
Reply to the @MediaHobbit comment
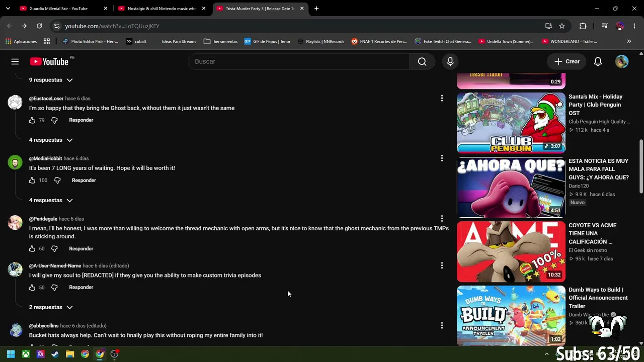click(84, 180)
